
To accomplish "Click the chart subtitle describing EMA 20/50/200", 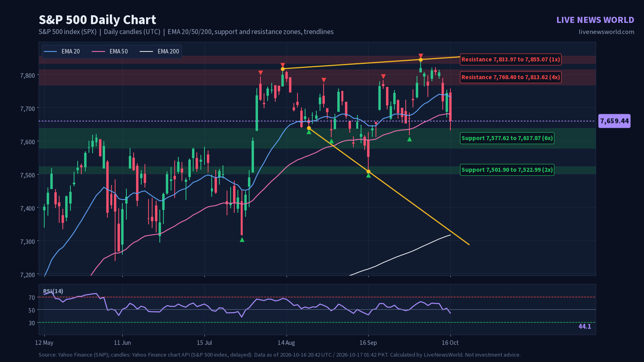I will coord(186,32).
